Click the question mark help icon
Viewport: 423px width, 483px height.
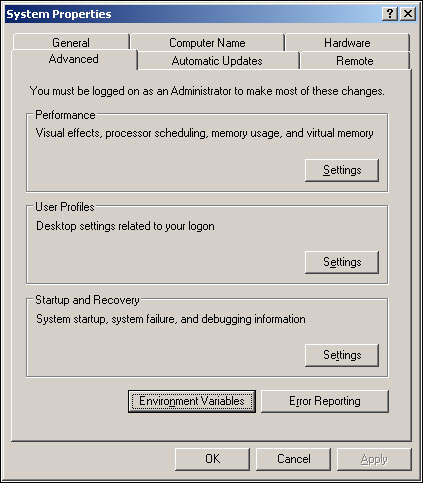pos(390,14)
